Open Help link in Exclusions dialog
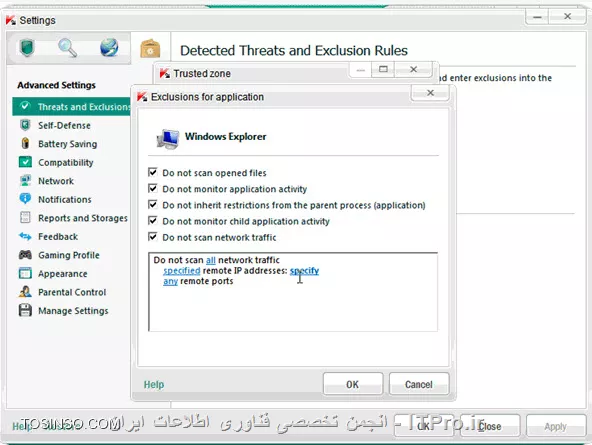The image size is (592, 445). 154,385
